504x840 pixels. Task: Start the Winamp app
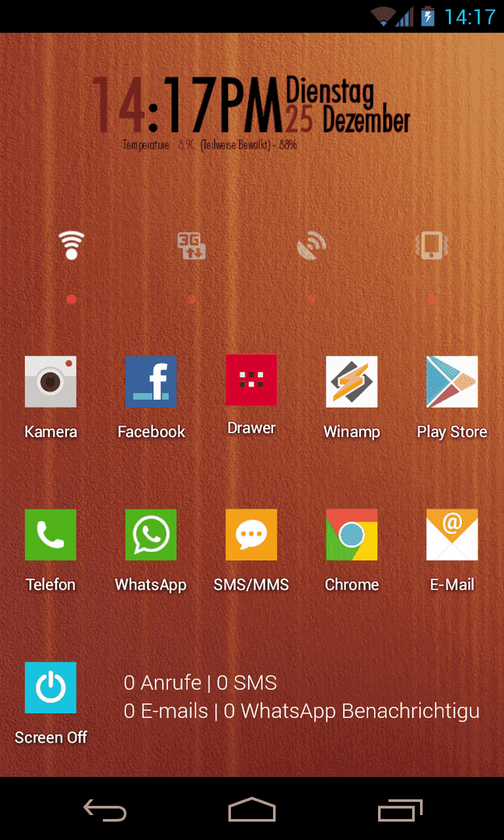352,381
